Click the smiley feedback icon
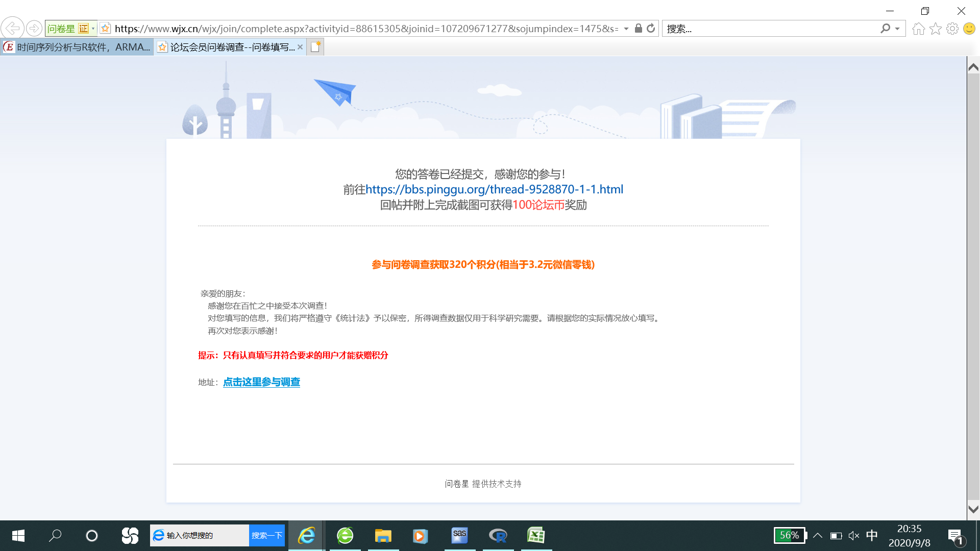Screen dimensions: 980x551 coord(969,29)
